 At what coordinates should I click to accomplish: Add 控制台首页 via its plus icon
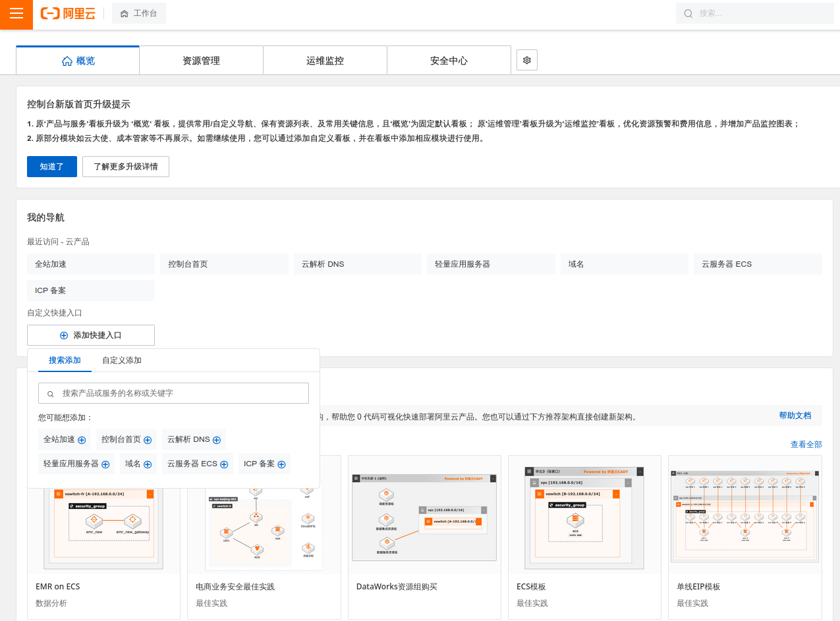tap(148, 440)
